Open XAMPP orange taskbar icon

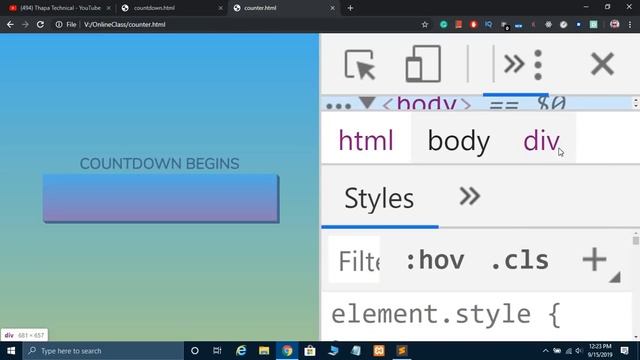click(x=379, y=351)
